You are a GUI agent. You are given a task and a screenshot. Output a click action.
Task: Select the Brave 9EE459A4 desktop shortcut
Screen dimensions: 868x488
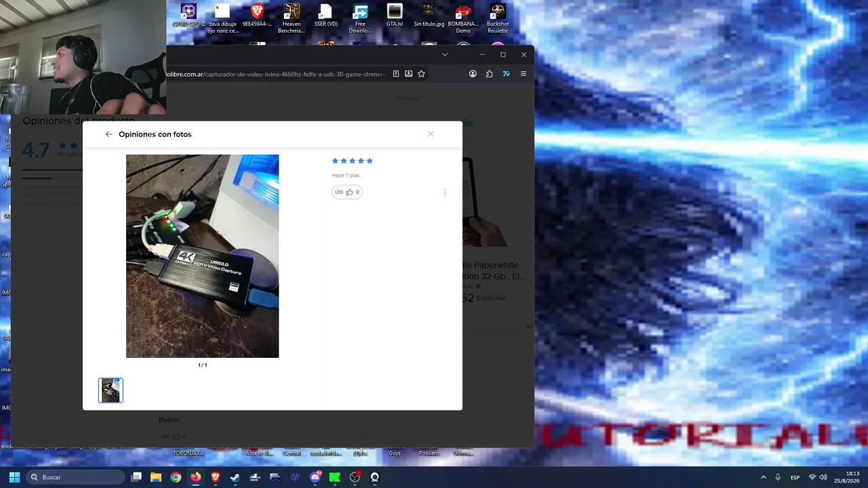257,16
